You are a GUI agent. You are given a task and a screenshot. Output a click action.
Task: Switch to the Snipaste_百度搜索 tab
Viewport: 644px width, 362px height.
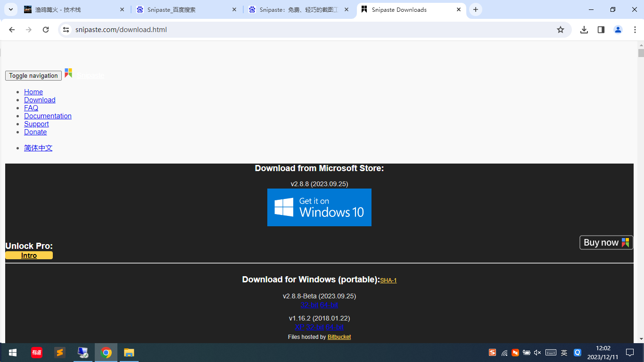[x=187, y=9]
